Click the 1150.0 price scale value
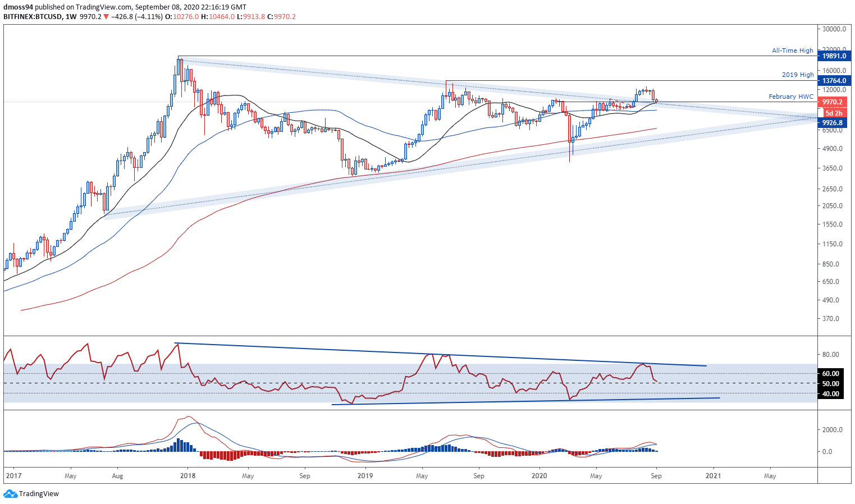 833,244
